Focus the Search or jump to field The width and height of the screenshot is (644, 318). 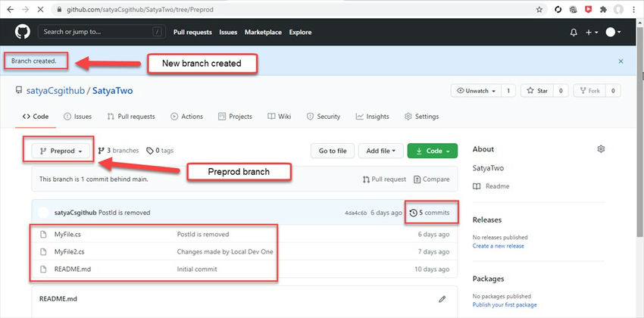coord(102,32)
